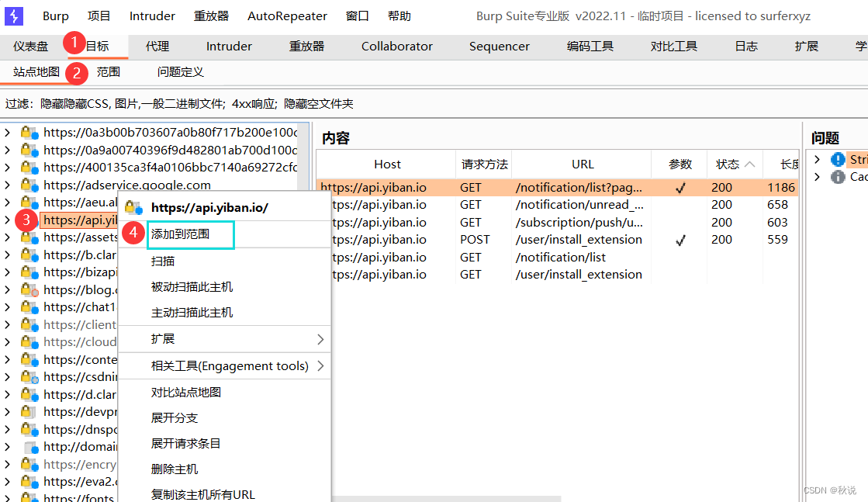
Task: Select the /notification/list?pag... request row
Action: click(x=557, y=188)
